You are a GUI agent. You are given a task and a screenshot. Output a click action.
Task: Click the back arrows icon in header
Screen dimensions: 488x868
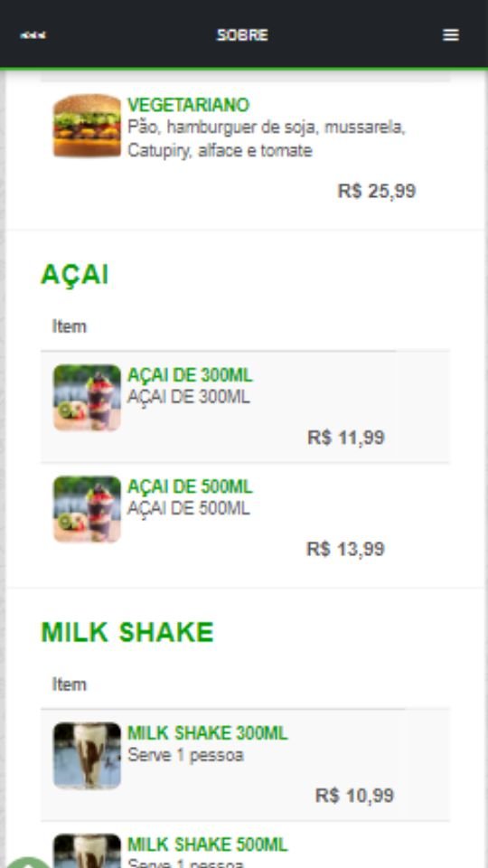[33, 35]
